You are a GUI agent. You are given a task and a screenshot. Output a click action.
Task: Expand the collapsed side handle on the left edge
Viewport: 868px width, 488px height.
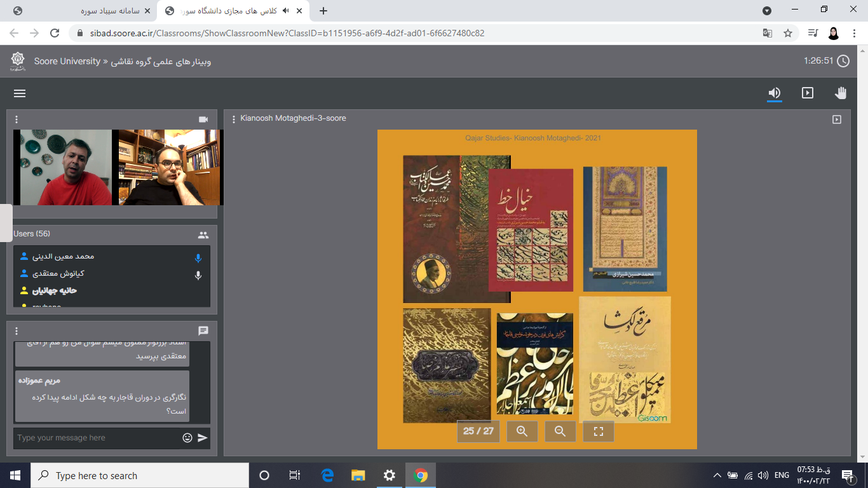[x=6, y=223]
